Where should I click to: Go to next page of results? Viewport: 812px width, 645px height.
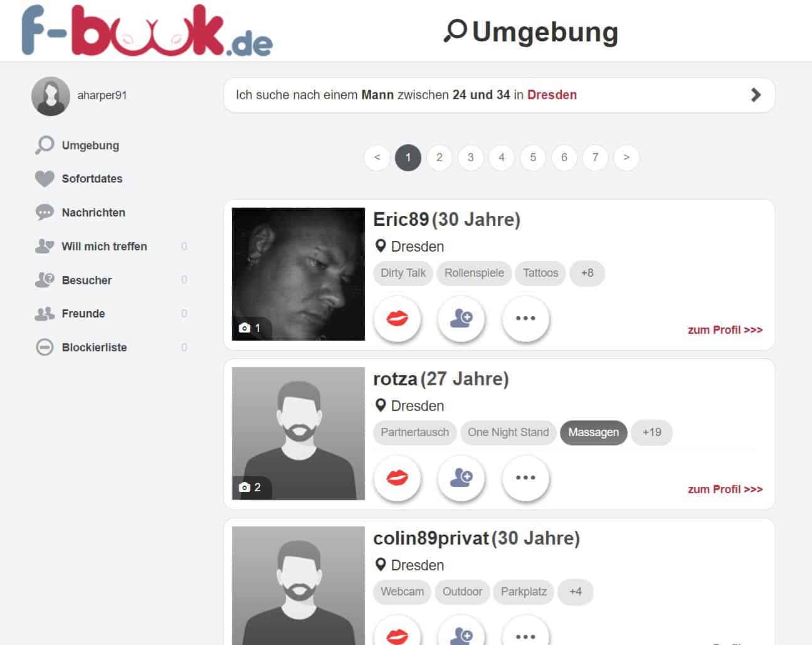coord(626,157)
